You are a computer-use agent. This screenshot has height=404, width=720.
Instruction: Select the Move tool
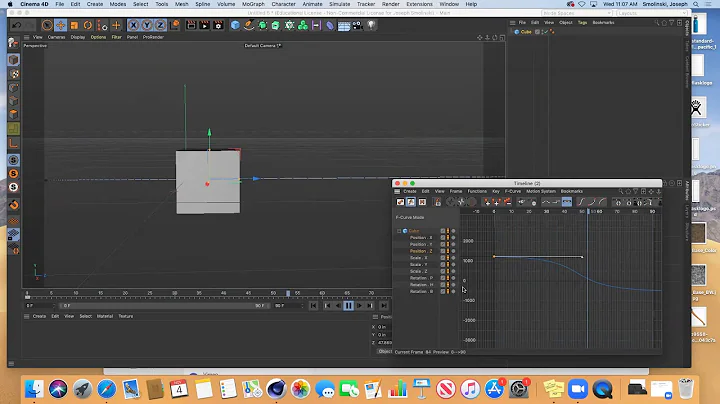(x=60, y=25)
